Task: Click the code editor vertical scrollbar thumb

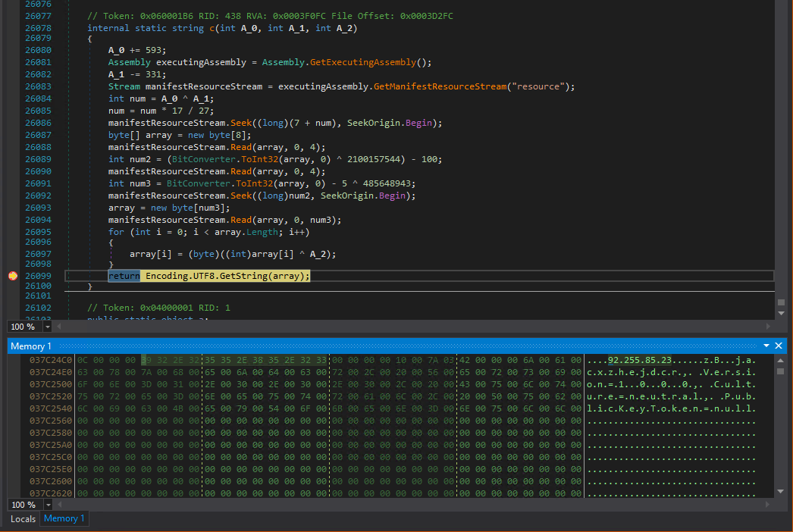Action: point(782,302)
